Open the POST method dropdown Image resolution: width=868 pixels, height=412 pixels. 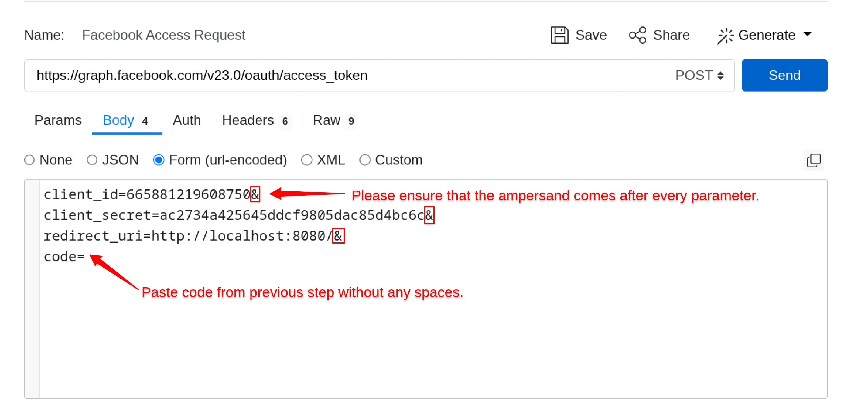[x=699, y=76]
